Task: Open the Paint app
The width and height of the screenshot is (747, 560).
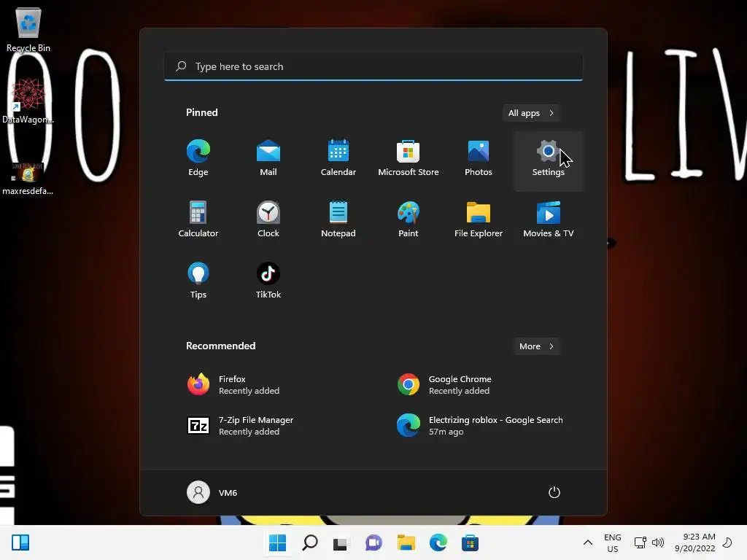Action: click(409, 219)
